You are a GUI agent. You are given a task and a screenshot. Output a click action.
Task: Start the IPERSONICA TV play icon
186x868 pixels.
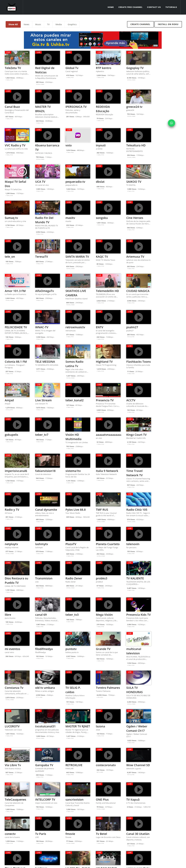click(x=78, y=97)
